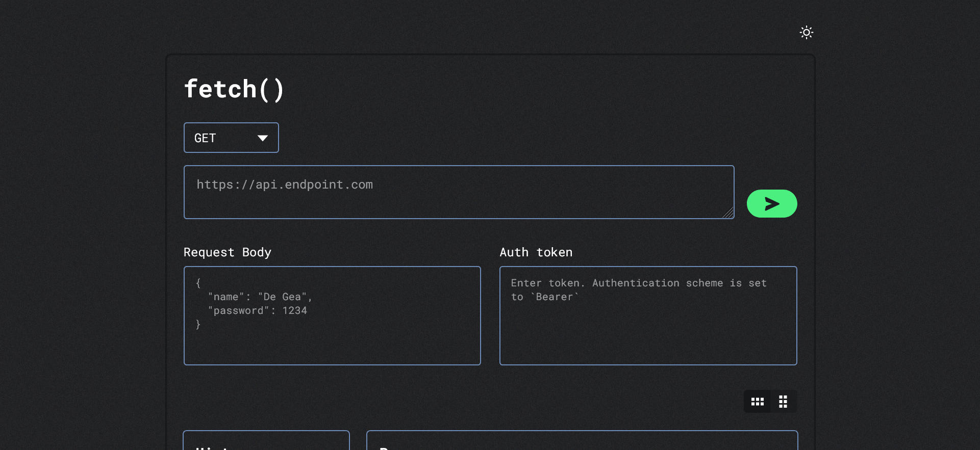Open the GET method dropdown
The height and width of the screenshot is (450, 980).
pos(231,138)
